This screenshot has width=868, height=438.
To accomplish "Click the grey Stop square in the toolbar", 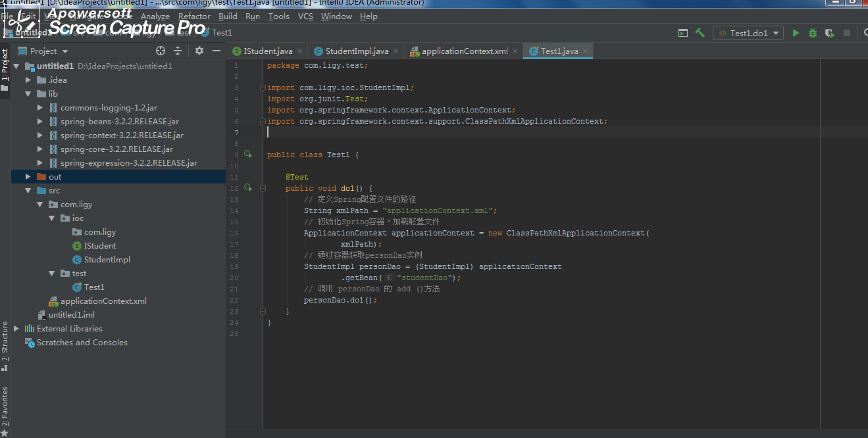I will coord(847,33).
